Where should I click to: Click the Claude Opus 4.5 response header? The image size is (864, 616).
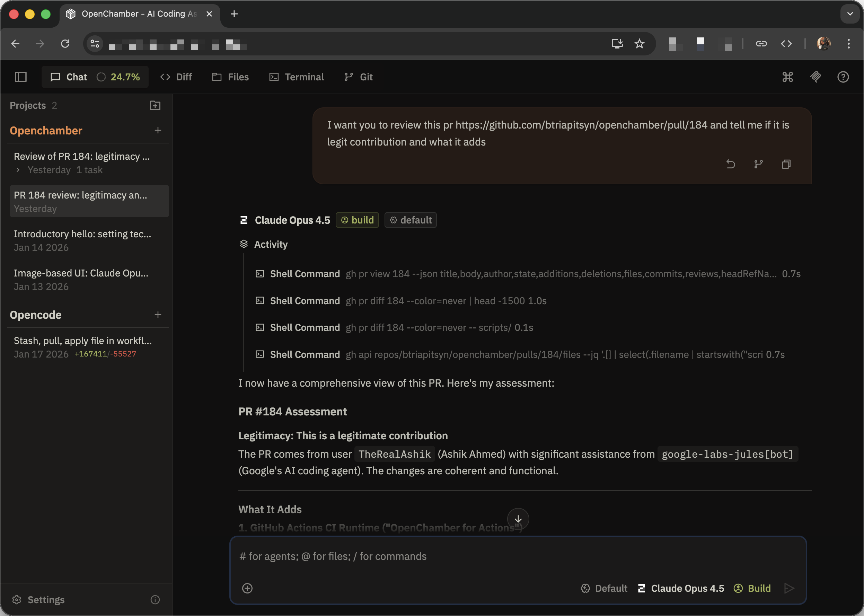click(292, 220)
